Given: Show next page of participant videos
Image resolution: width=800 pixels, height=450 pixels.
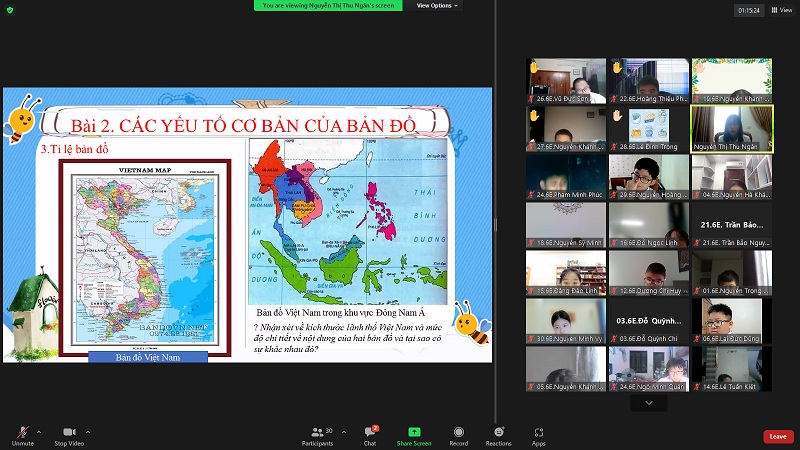Looking at the screenshot, I should pos(649,403).
